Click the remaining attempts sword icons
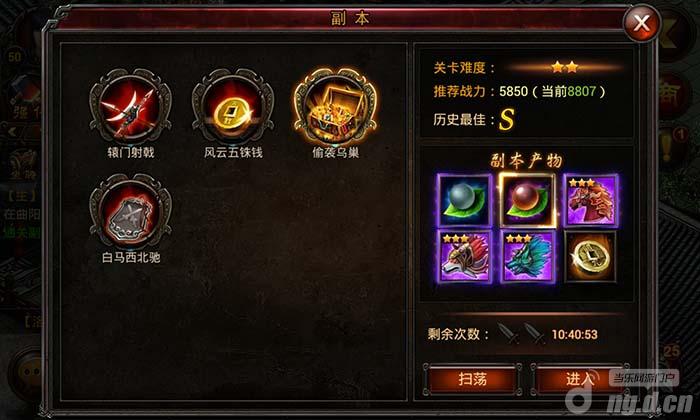Viewport: 700px width, 420px height. [521, 333]
